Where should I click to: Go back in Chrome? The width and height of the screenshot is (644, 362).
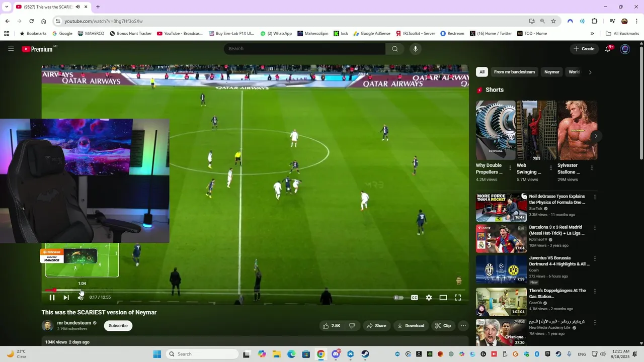(7, 21)
